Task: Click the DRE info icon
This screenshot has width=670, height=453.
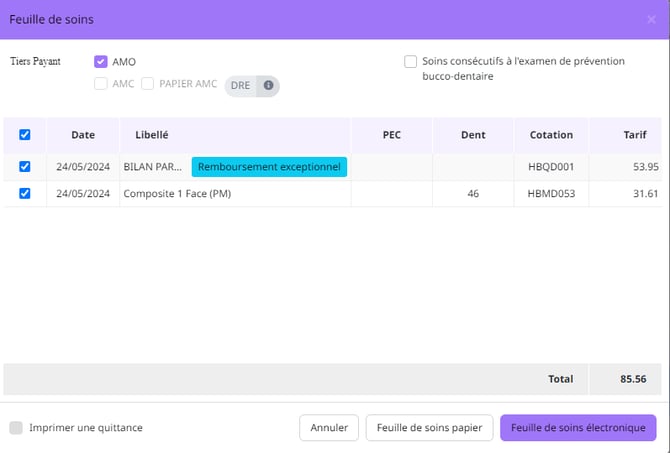Action: pyautogui.click(x=268, y=85)
